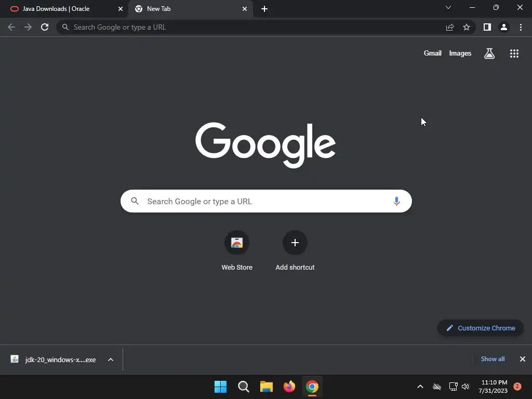Show all downloads

click(493, 359)
